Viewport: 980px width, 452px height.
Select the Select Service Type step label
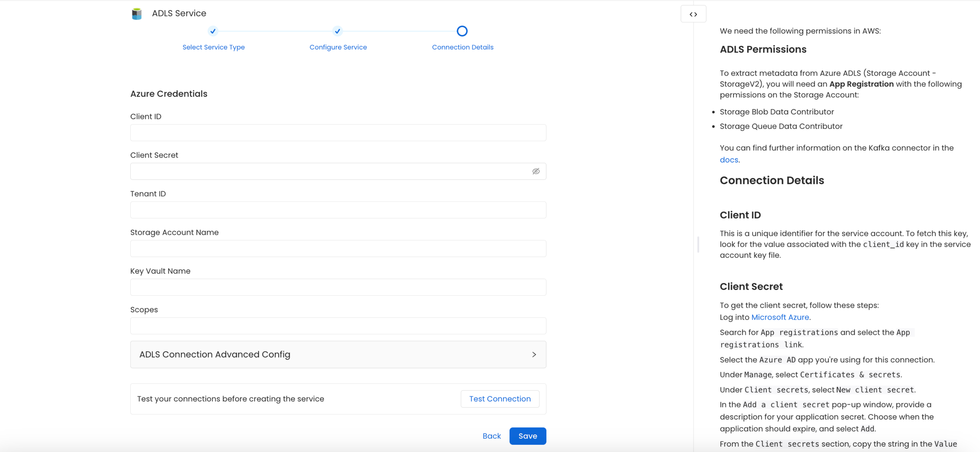point(213,47)
